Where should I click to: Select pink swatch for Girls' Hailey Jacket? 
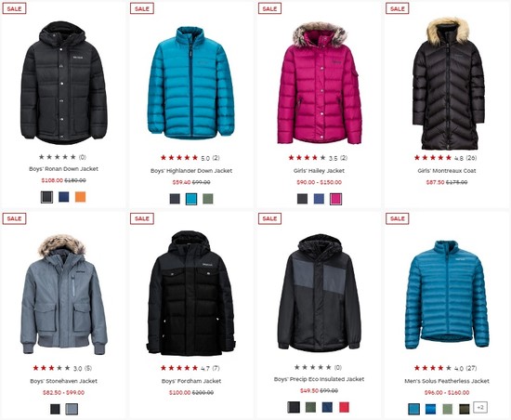tap(335, 199)
